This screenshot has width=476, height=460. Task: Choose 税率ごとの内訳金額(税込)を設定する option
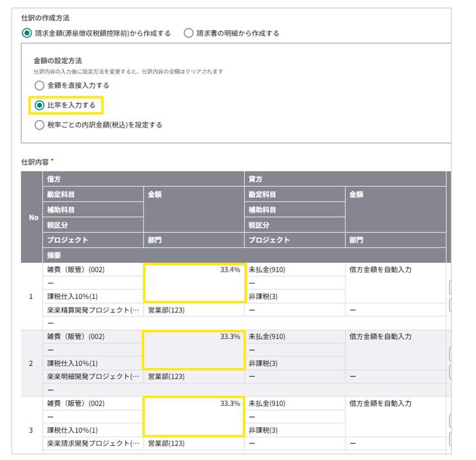click(x=39, y=124)
